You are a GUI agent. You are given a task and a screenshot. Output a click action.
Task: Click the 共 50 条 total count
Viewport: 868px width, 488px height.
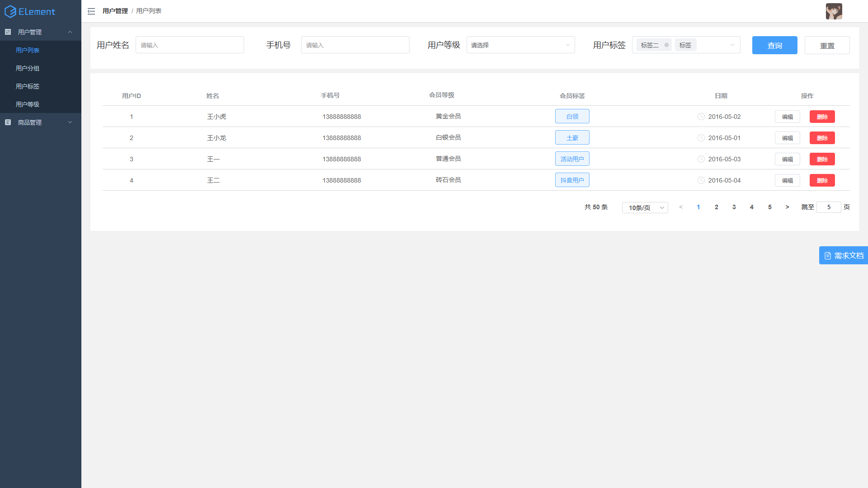pyautogui.click(x=596, y=207)
